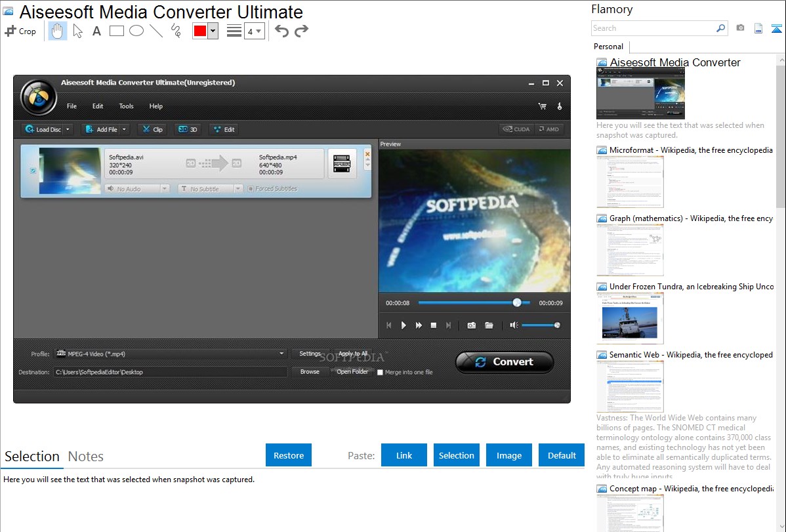This screenshot has width=786, height=532.
Task: Redo the last annotation
Action: pos(301,31)
